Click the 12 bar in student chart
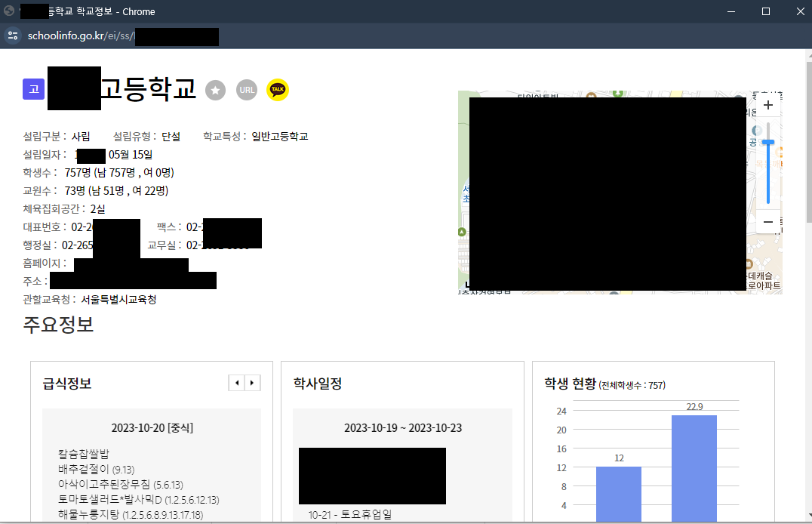Image resolution: width=812 pixels, height=524 pixels. (x=618, y=494)
